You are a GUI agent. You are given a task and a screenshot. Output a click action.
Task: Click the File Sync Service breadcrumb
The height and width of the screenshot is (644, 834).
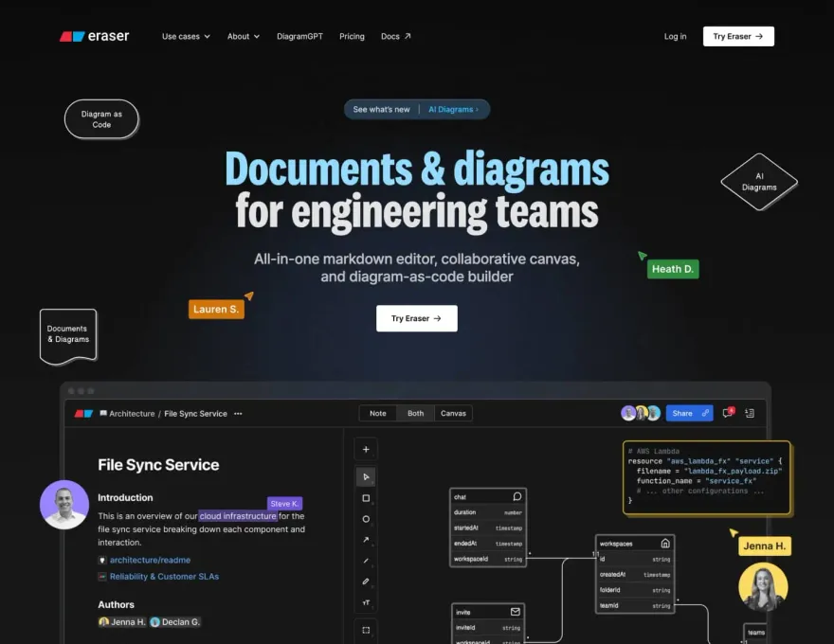(x=195, y=414)
